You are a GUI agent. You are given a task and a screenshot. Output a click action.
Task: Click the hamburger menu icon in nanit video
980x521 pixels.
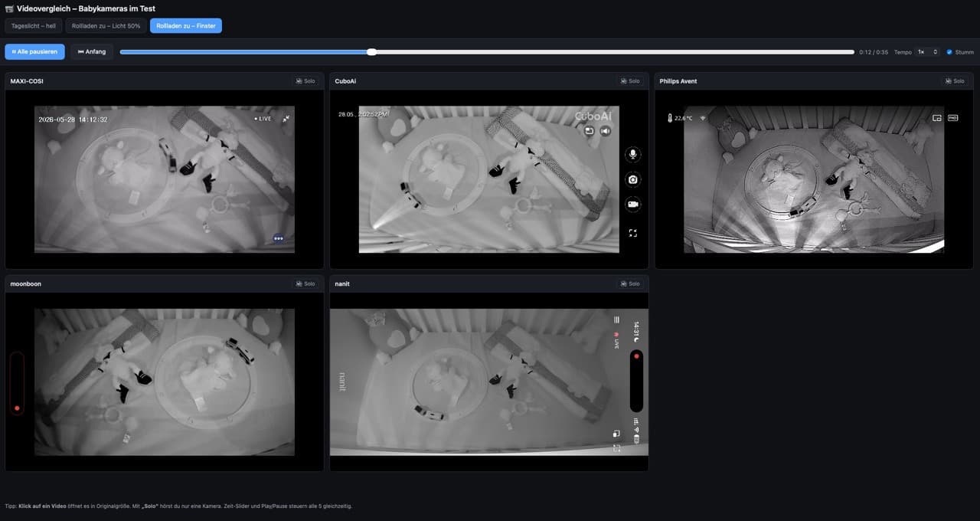[616, 319]
